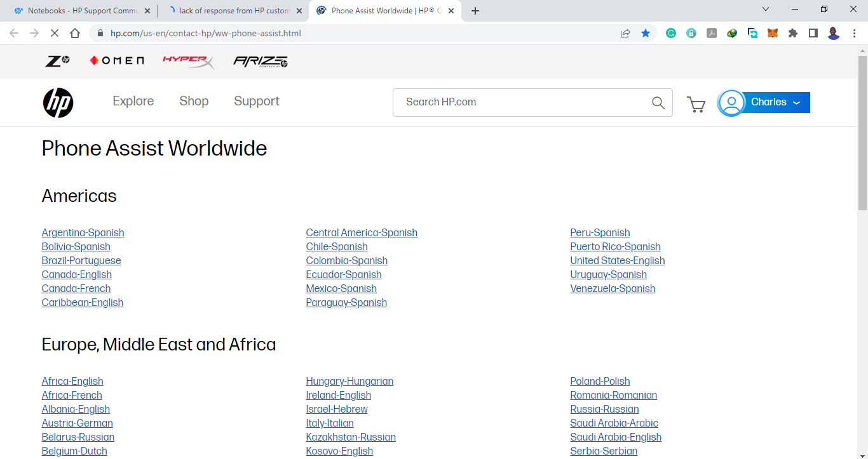Go to the browser home page
This screenshot has height=459, width=868.
tap(75, 33)
